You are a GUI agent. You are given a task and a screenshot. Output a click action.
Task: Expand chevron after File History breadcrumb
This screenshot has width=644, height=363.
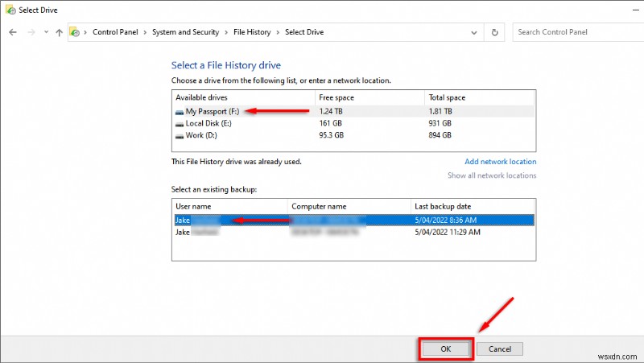(278, 32)
